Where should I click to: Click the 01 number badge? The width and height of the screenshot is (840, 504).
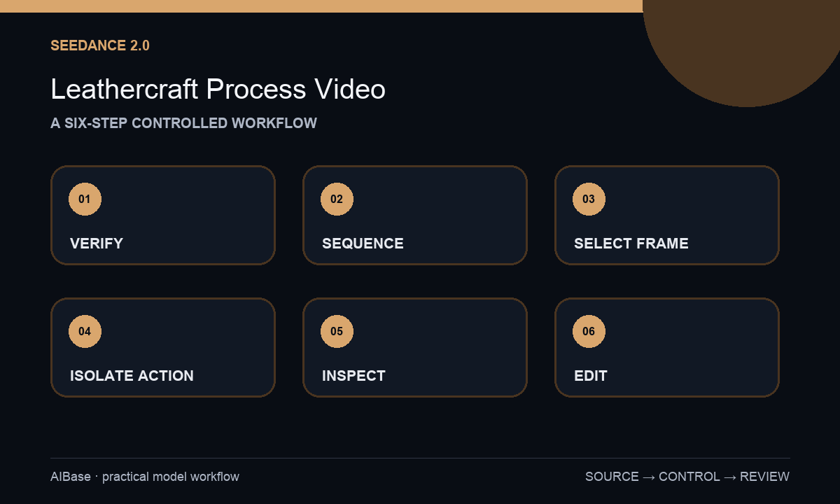(85, 199)
